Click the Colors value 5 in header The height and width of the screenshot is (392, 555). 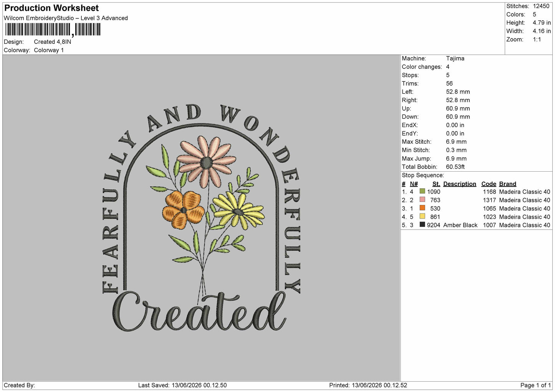pos(534,15)
